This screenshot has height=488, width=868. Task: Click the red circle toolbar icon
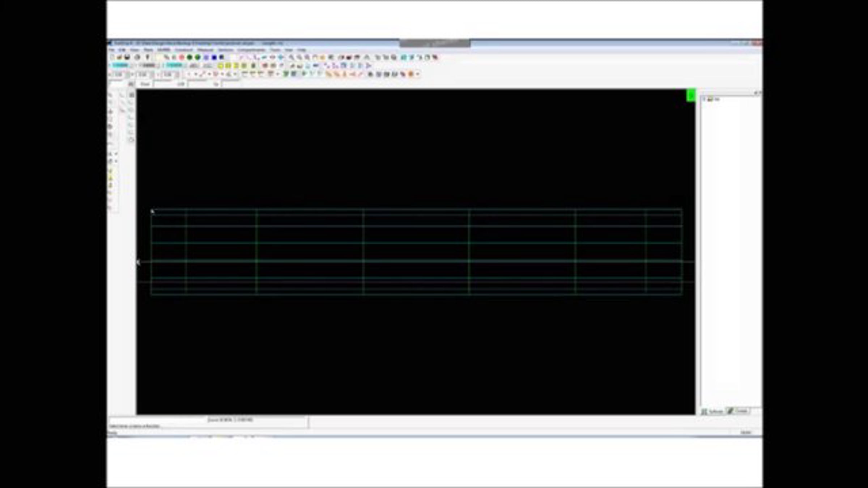pyautogui.click(x=182, y=57)
